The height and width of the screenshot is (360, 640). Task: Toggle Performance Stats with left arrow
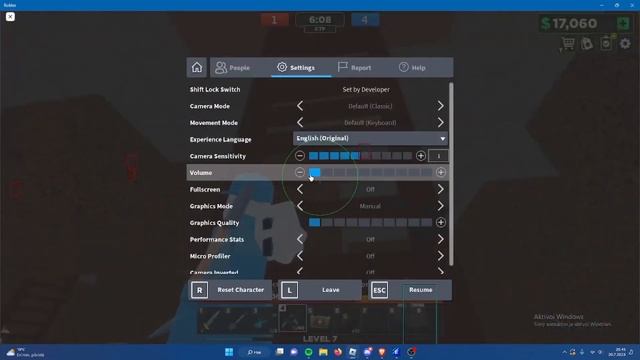click(x=300, y=239)
